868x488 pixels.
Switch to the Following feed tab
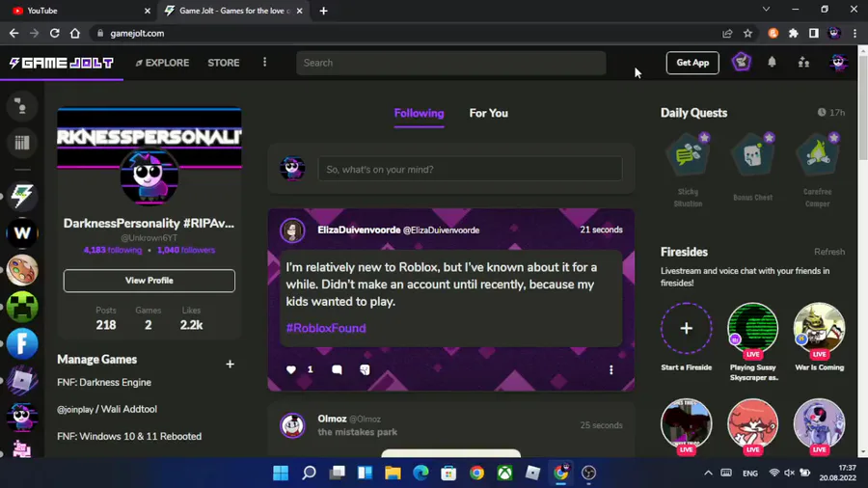tap(420, 114)
